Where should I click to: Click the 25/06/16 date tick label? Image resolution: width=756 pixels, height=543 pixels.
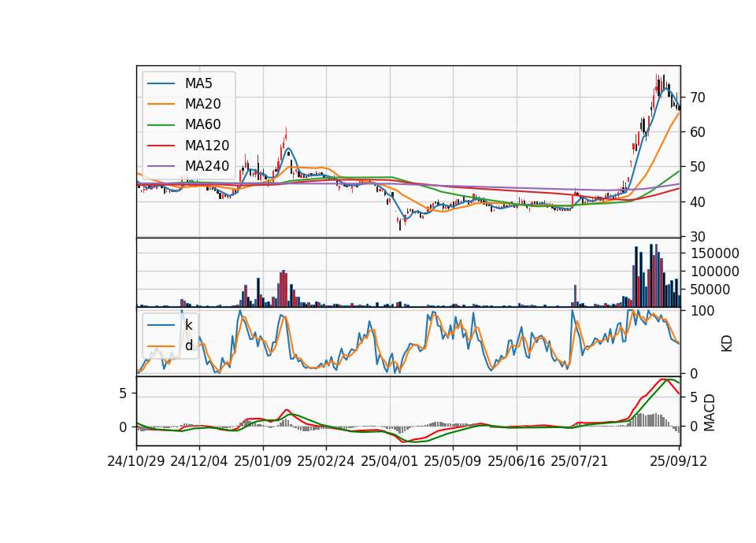(517, 462)
